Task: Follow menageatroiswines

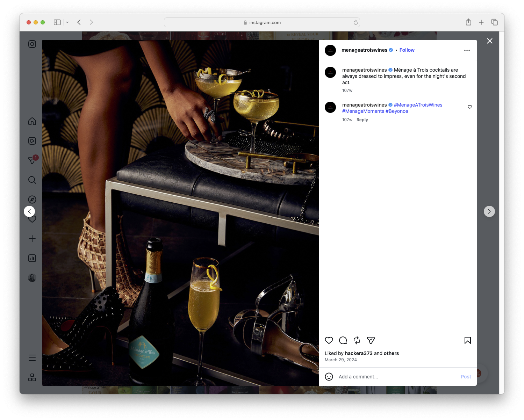Action: (407, 50)
